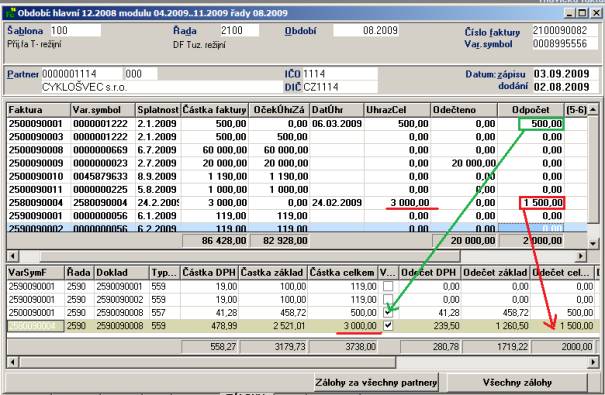This screenshot has width=605, height=395.
Task: Click date cell 06.03.2009
Action: (x=337, y=124)
